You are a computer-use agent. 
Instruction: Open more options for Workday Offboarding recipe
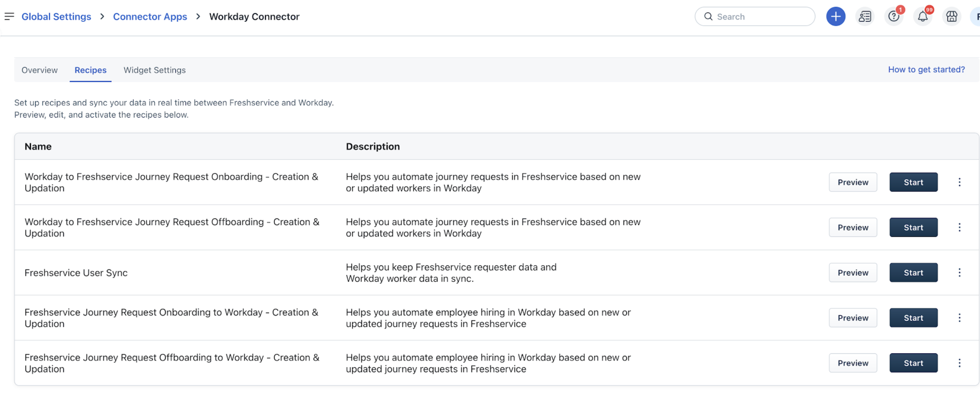coord(959,227)
